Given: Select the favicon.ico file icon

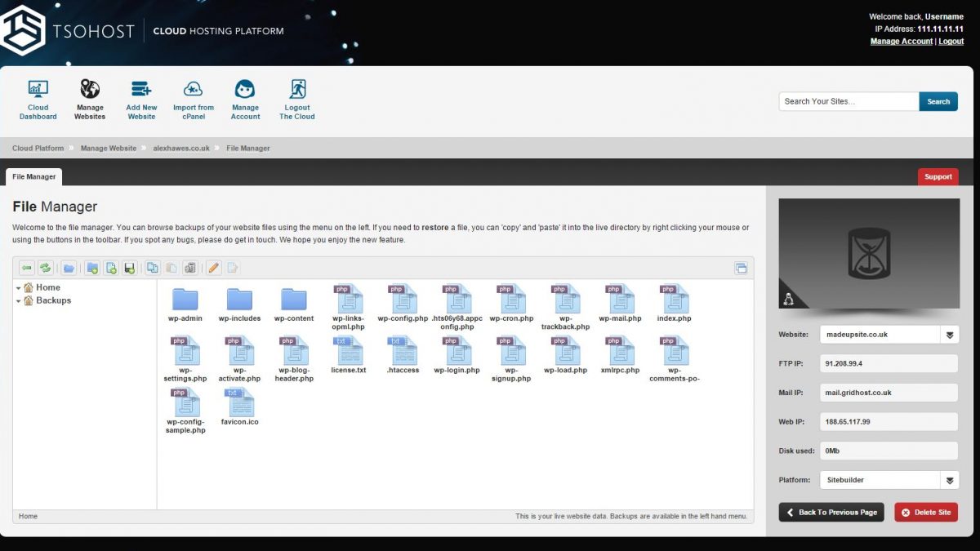Looking at the screenshot, I should click(239, 402).
